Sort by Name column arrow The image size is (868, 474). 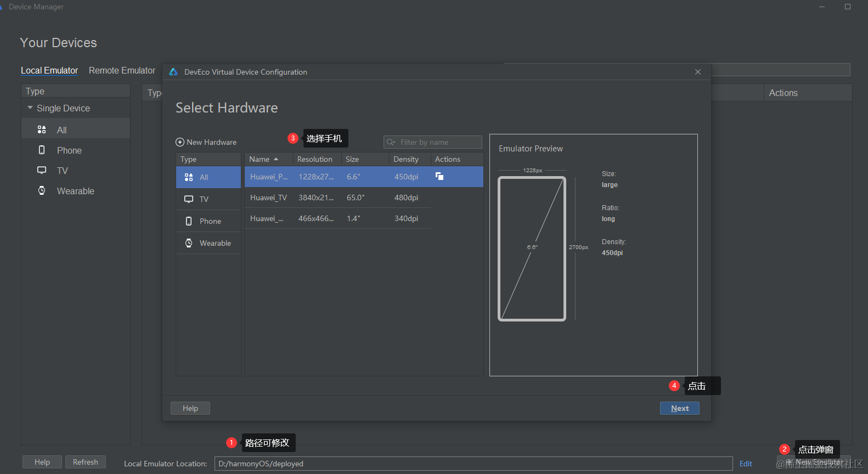[276, 159]
